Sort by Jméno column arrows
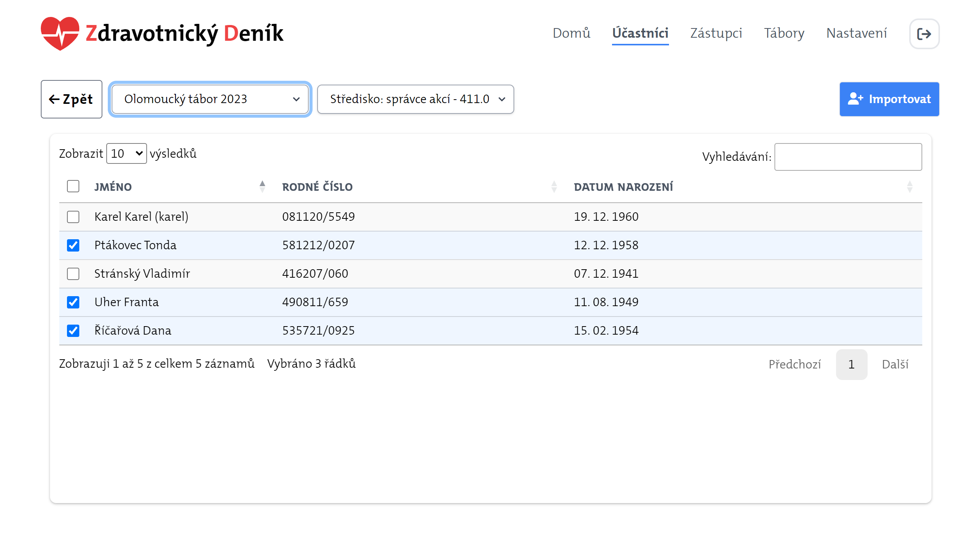The height and width of the screenshot is (560, 980). click(262, 187)
